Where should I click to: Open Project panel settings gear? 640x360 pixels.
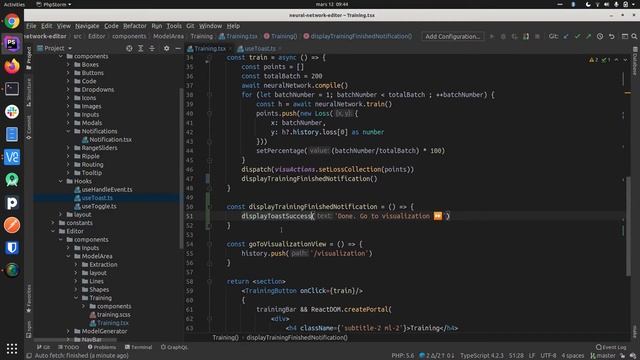166,48
